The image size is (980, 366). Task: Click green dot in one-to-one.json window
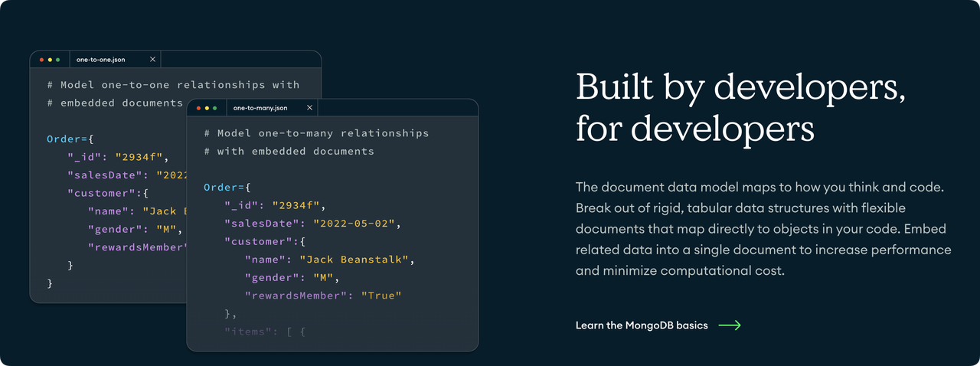click(57, 60)
